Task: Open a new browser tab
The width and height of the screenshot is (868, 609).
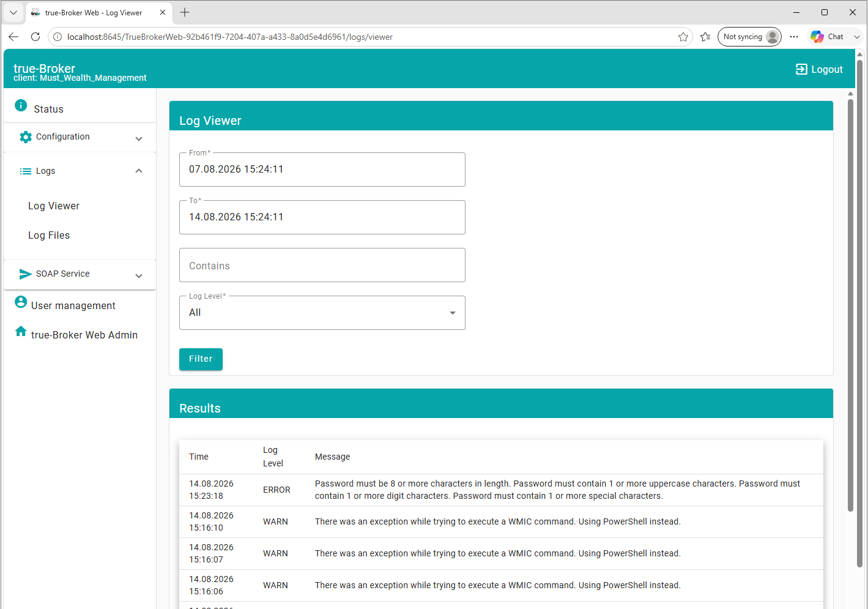Action: (x=185, y=12)
